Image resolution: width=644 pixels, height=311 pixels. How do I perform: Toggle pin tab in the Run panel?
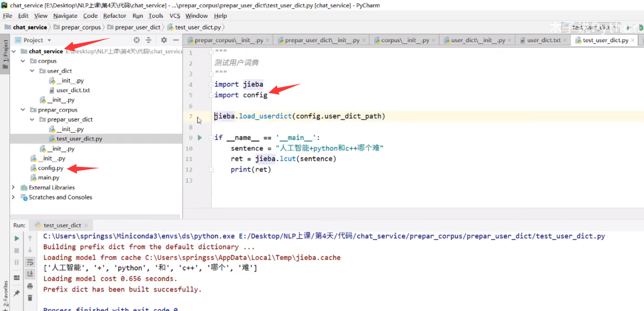[17, 293]
